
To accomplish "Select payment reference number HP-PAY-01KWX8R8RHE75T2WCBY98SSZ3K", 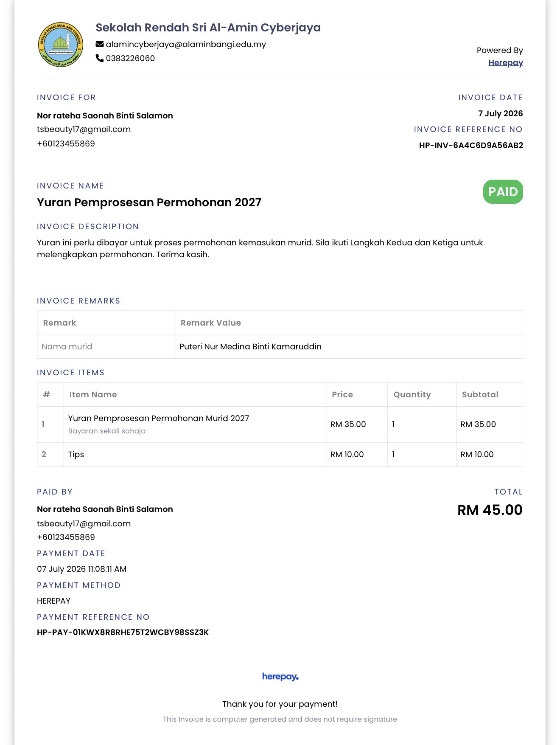I will point(123,633).
